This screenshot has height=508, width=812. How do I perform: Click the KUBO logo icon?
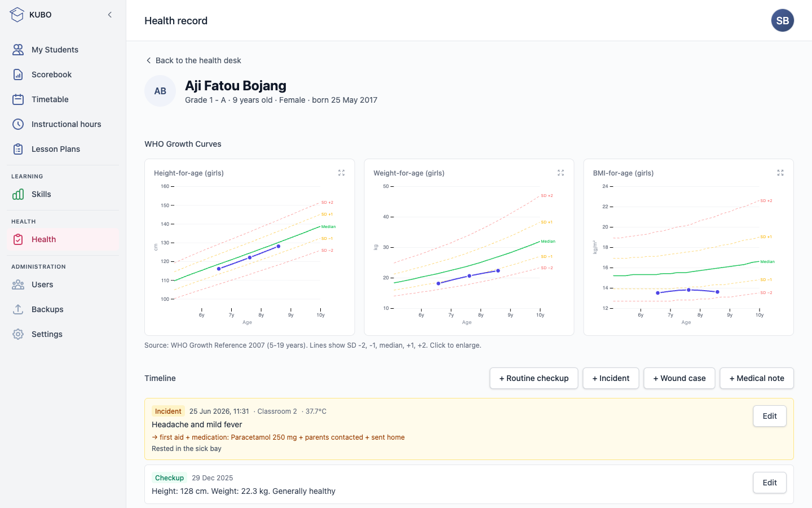point(17,15)
